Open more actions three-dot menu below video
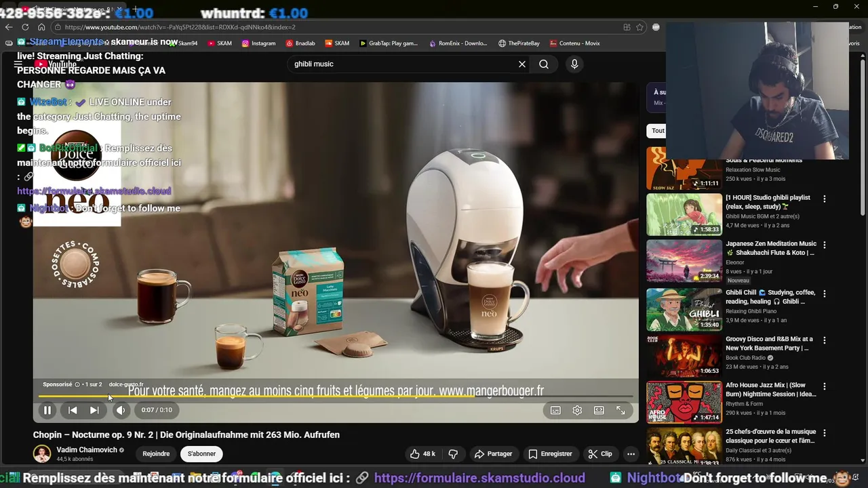 point(631,453)
